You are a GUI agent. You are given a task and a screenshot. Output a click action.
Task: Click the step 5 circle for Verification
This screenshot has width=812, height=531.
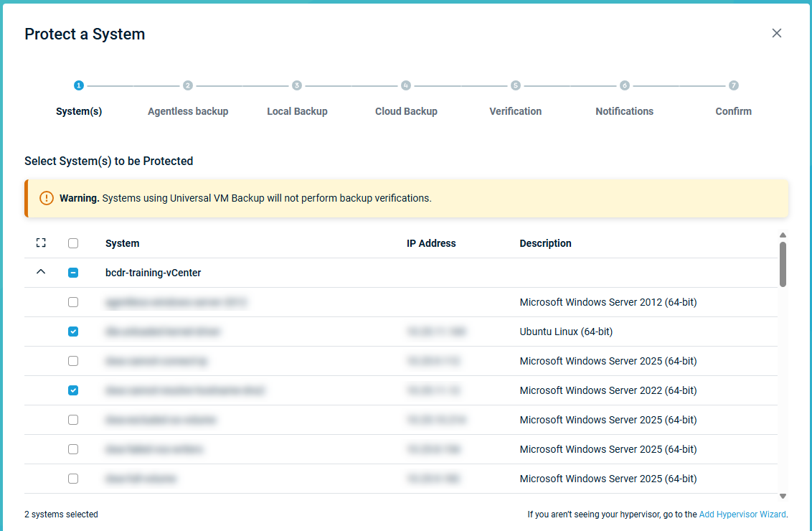point(516,85)
